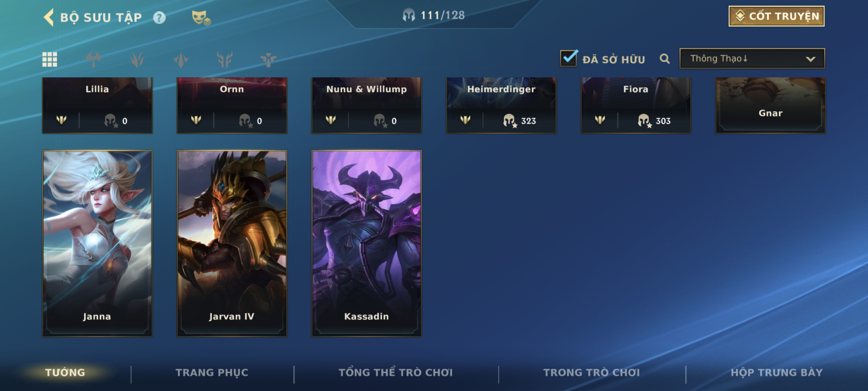Viewport: 868px width, 391px height.
Task: Go to the Hộp Trưng Bày tab
Action: coord(777,372)
